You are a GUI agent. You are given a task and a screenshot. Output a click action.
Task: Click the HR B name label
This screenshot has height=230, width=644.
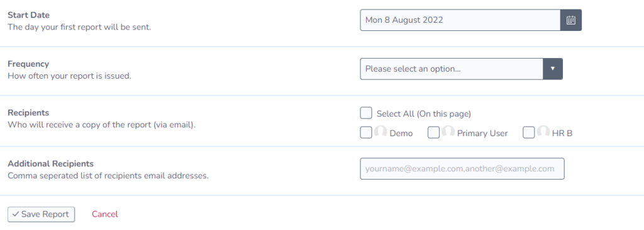click(562, 134)
